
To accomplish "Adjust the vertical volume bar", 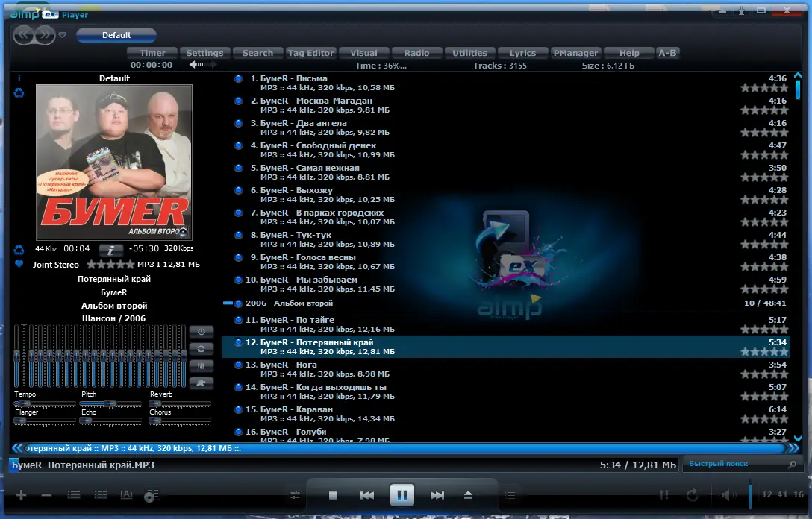I will 750,494.
